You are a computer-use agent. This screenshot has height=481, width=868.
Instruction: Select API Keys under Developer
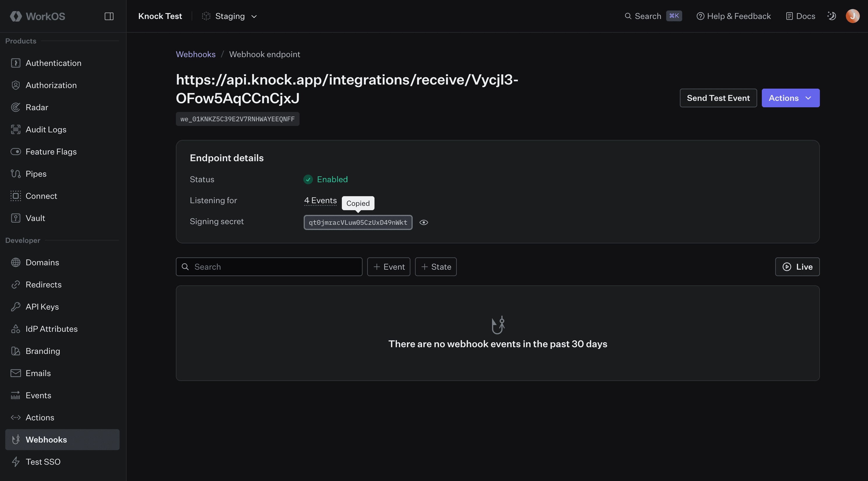coord(42,306)
